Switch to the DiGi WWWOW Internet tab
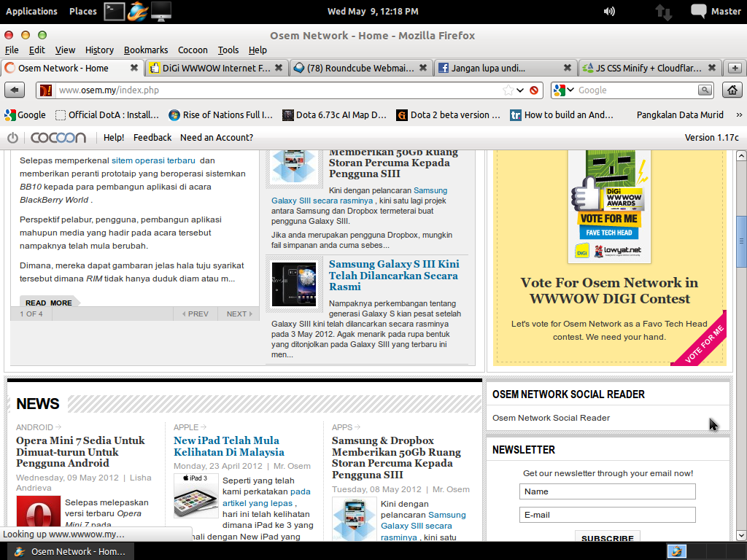The image size is (747, 560). [216, 68]
